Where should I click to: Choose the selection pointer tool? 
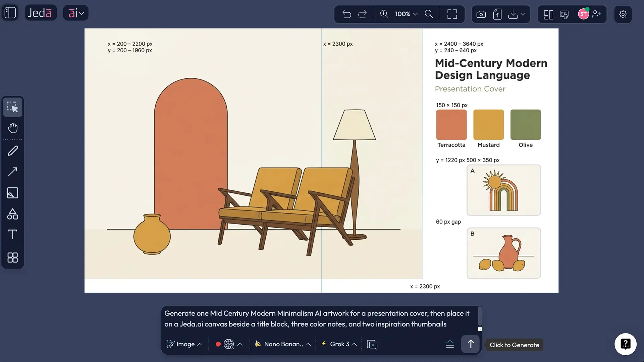[x=13, y=107]
